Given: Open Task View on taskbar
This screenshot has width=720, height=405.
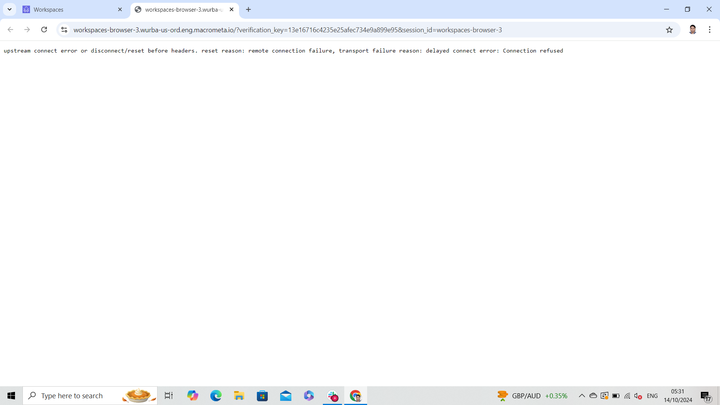Looking at the screenshot, I should click(169, 395).
